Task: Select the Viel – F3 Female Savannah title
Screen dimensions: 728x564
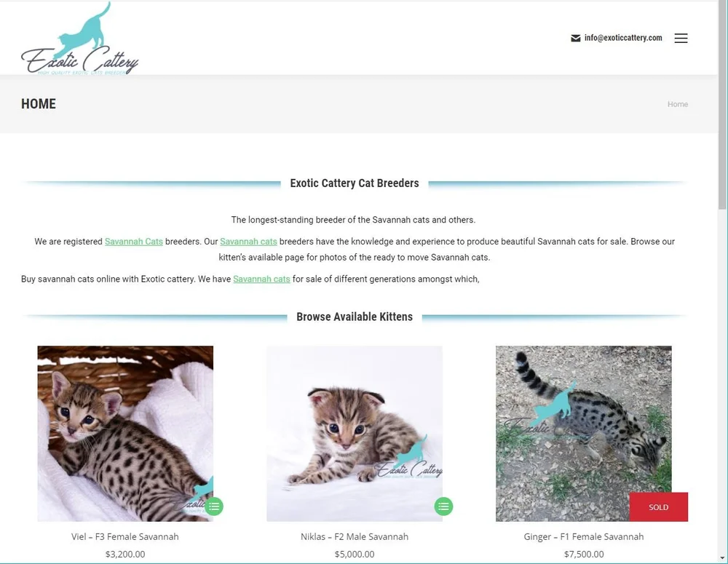Action: pos(125,536)
